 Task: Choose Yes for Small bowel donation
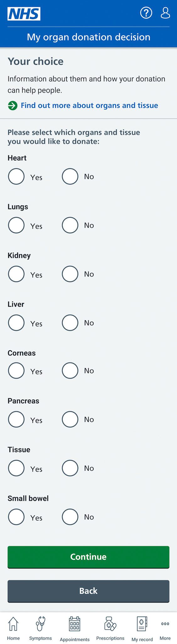tap(16, 517)
